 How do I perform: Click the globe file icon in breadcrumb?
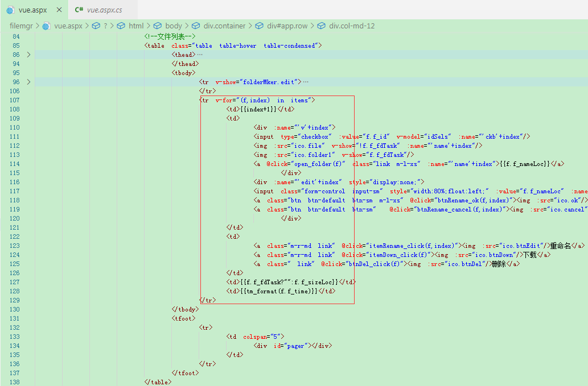click(x=46, y=26)
